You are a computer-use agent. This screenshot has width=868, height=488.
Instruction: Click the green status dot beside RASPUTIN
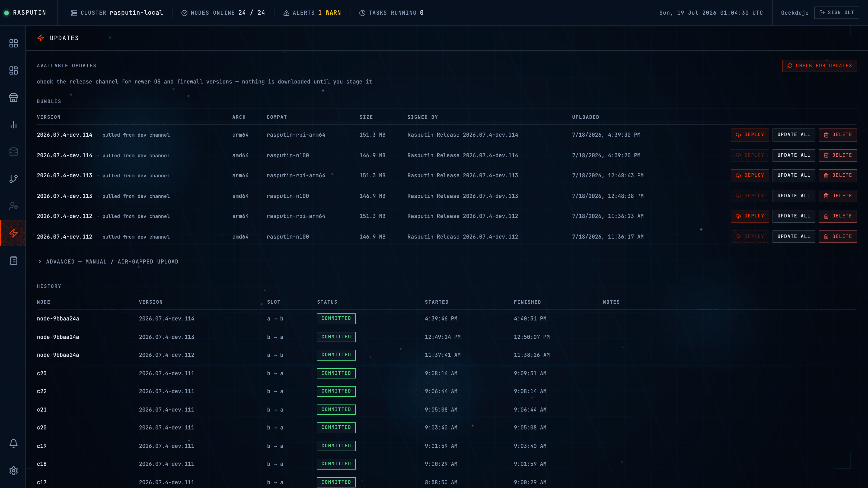pyautogui.click(x=7, y=13)
